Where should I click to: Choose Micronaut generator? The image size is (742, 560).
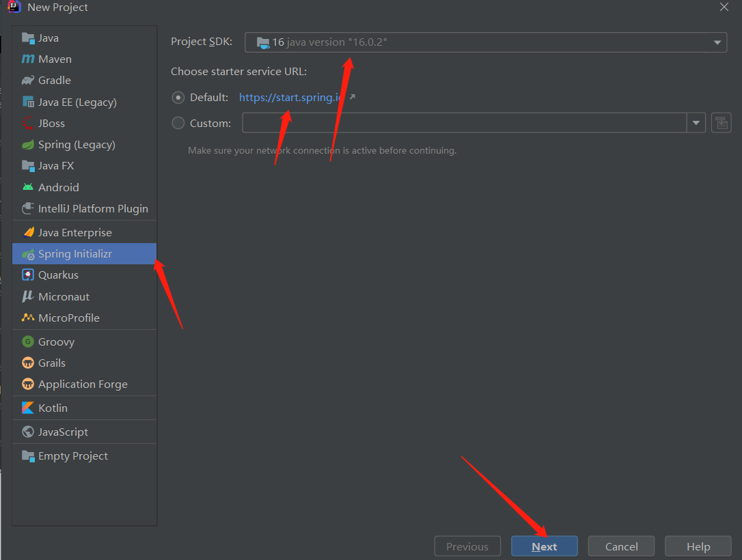[x=84, y=296]
